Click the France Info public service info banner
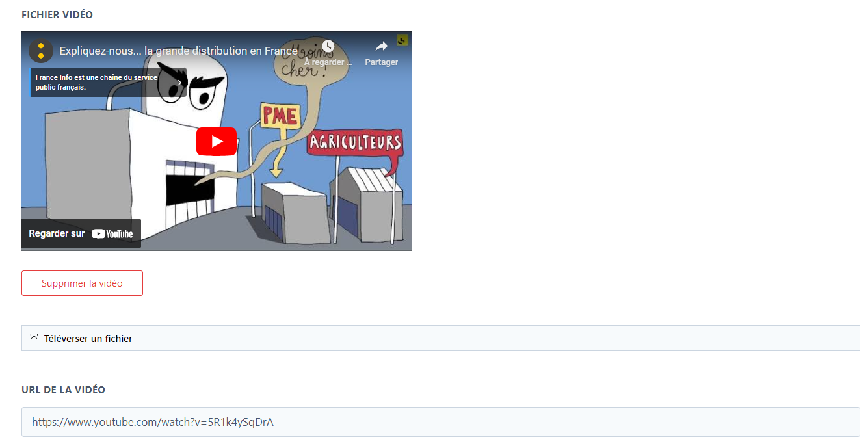This screenshot has height=448, width=868. 109,82
